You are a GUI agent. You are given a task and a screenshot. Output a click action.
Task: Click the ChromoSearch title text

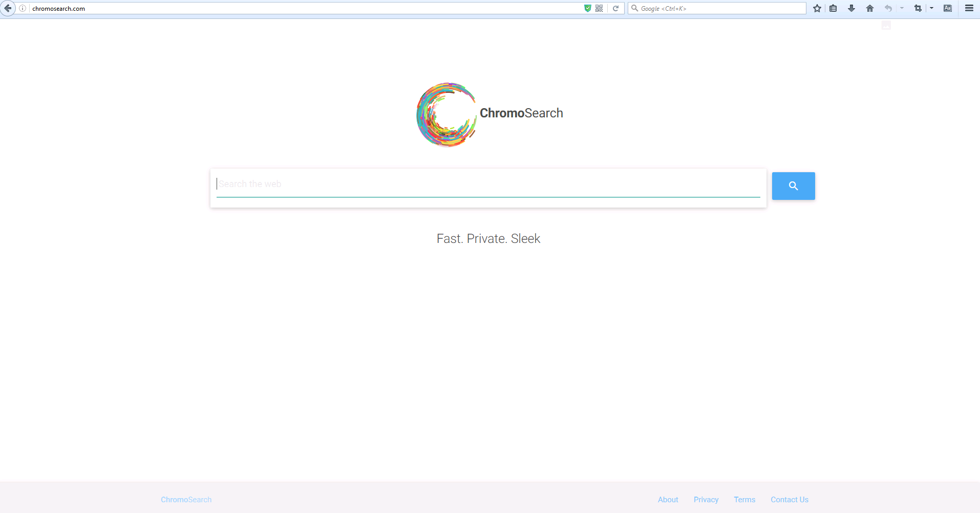tap(521, 113)
